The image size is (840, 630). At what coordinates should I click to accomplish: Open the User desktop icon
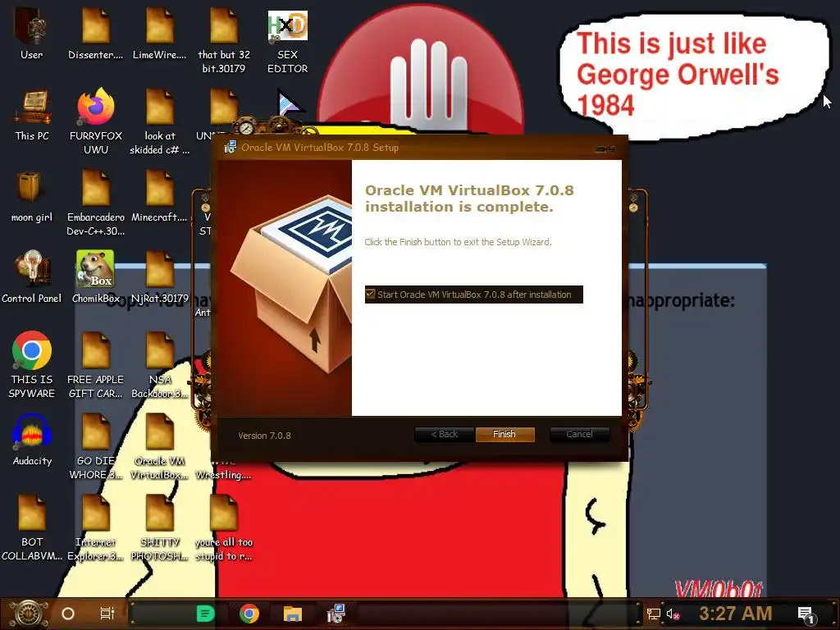tap(32, 32)
